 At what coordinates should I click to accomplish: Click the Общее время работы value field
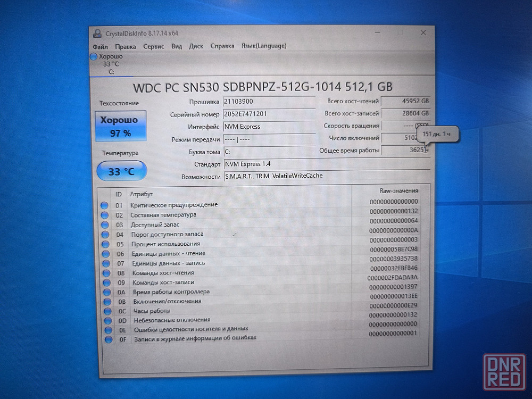click(x=405, y=150)
